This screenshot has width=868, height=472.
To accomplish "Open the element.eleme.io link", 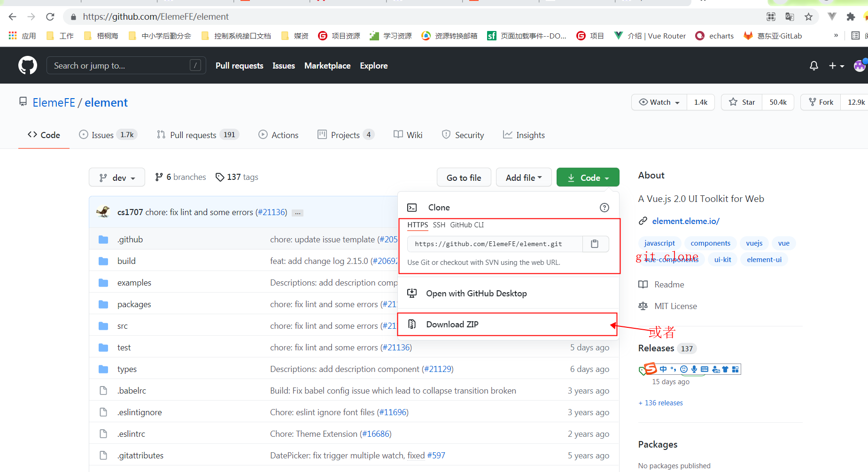I will click(686, 221).
